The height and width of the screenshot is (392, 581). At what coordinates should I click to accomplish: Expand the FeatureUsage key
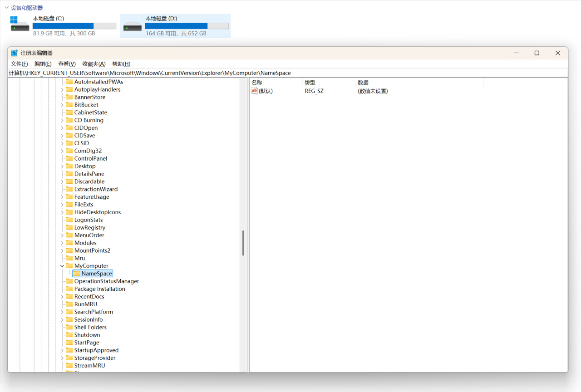62,197
